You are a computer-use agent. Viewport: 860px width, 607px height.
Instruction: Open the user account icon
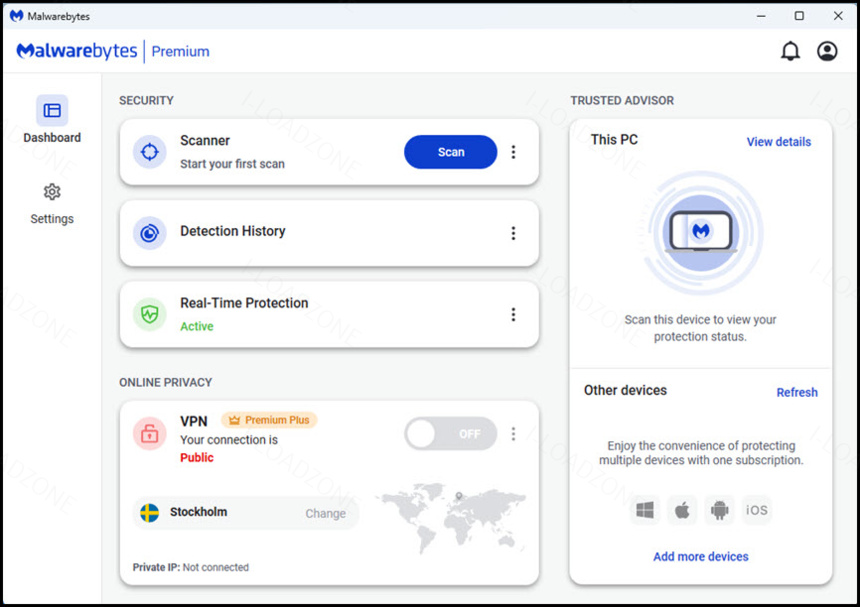827,51
